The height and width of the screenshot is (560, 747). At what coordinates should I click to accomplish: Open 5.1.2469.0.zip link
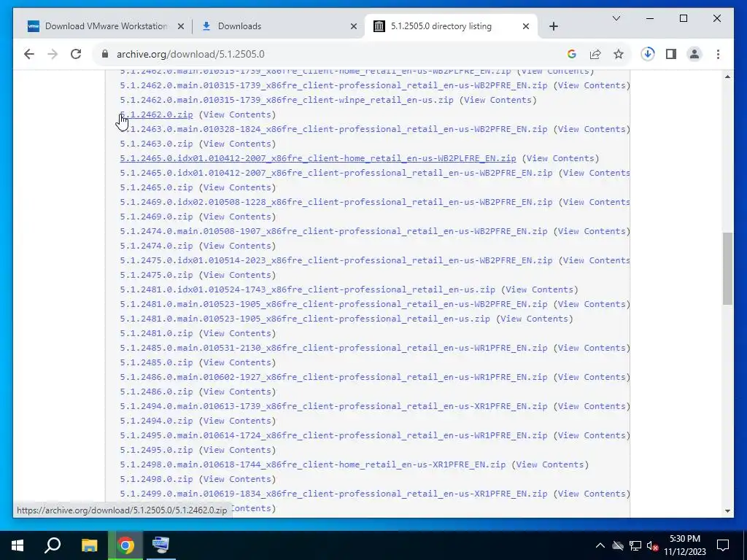156,217
